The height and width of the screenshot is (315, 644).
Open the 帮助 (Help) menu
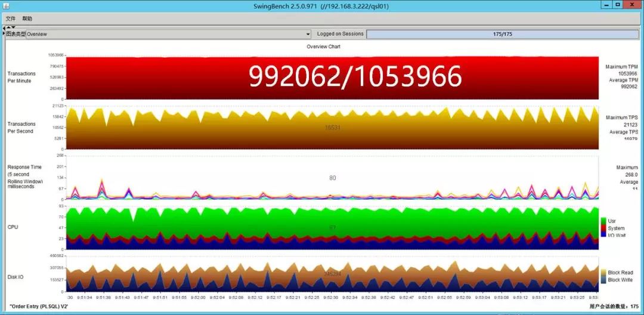tap(27, 18)
